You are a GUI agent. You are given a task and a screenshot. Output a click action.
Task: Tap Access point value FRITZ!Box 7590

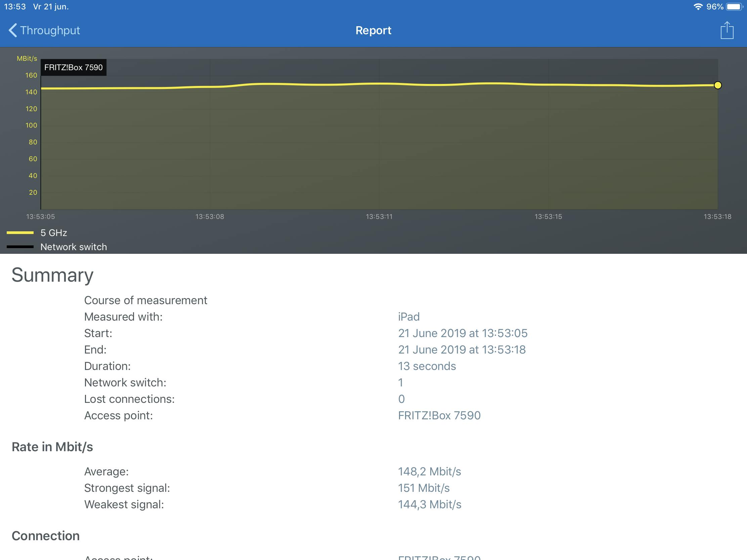[439, 416]
